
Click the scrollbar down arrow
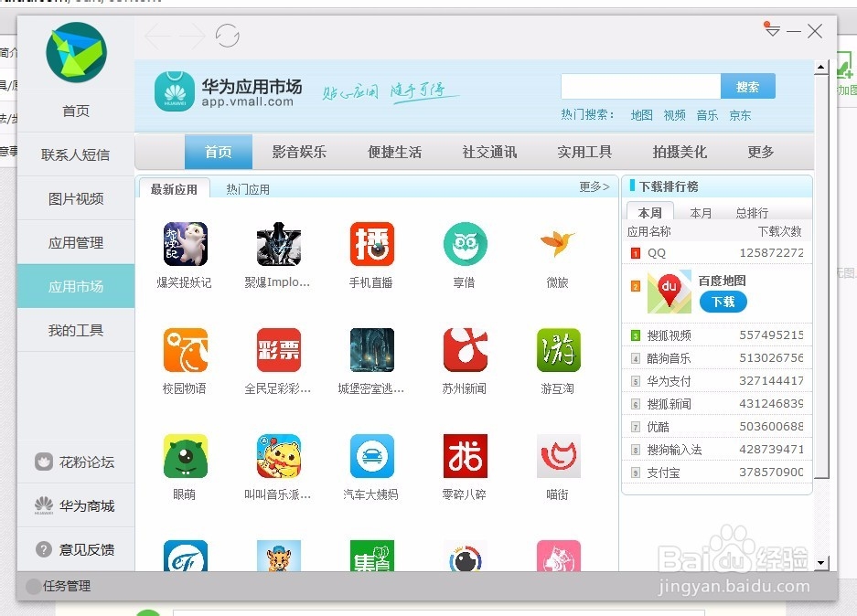click(x=821, y=562)
